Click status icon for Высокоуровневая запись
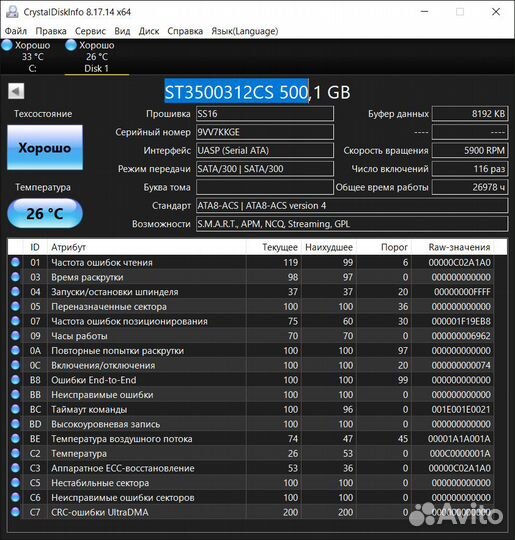The image size is (515, 540). tap(15, 424)
